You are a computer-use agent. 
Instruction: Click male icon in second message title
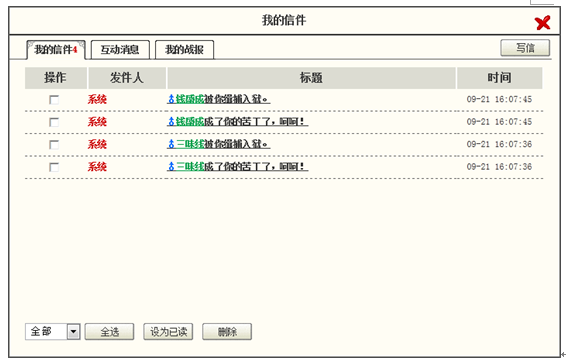171,122
